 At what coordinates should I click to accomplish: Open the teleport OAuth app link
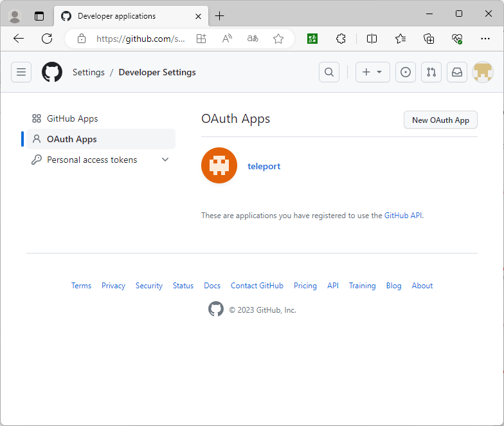(x=264, y=166)
